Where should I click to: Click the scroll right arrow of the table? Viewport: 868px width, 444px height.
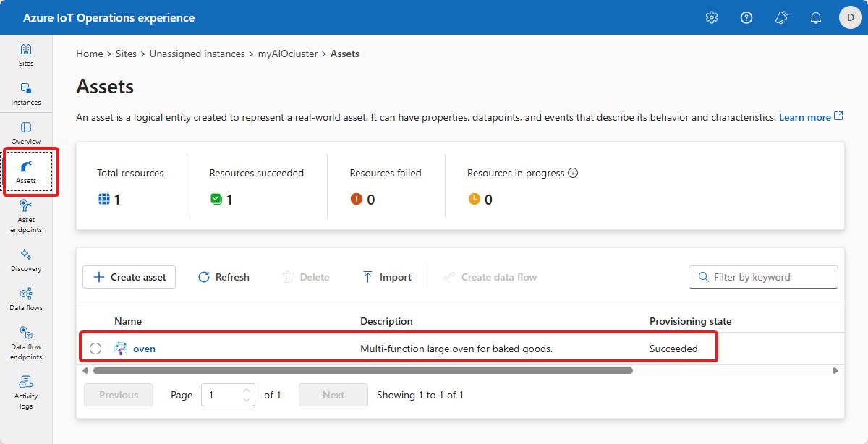835,370
